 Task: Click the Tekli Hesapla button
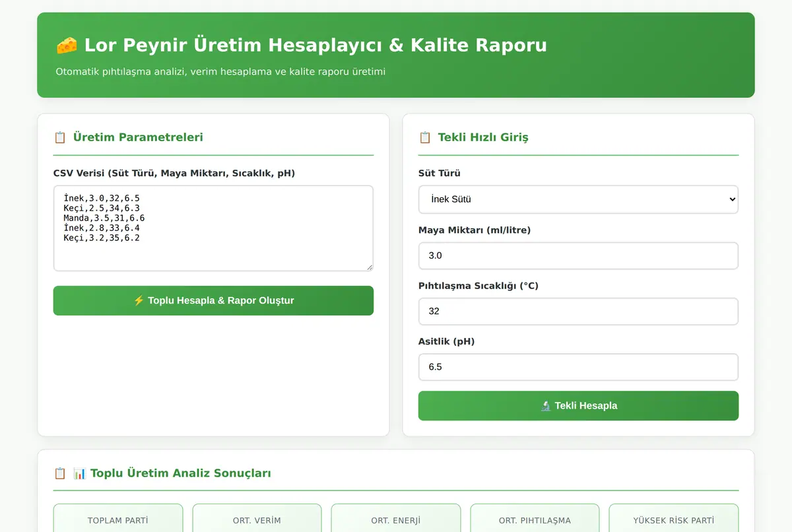pos(578,406)
